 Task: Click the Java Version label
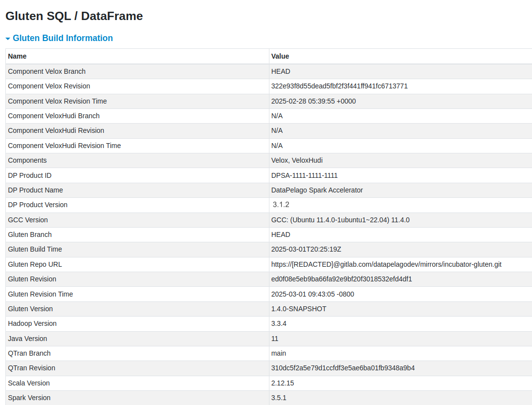point(27,339)
